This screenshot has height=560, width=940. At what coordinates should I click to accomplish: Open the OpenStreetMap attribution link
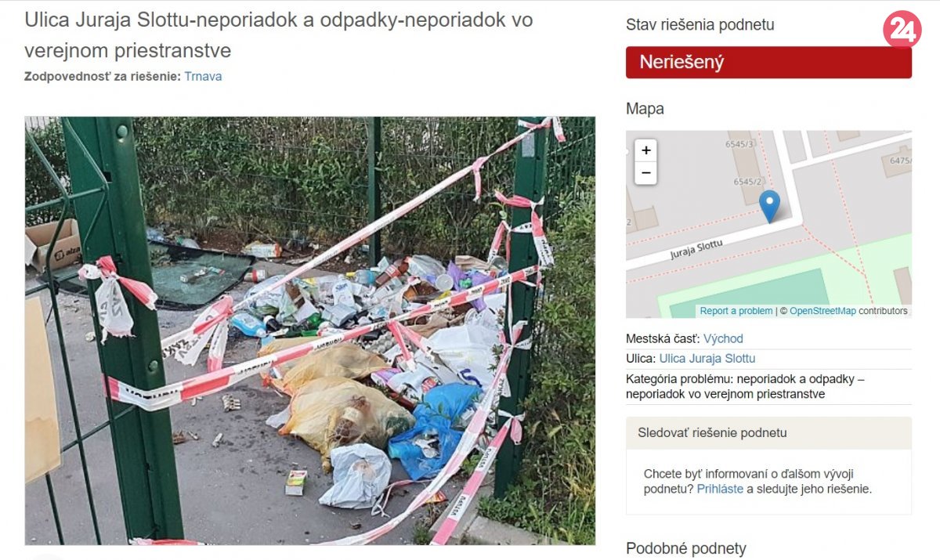pos(822,311)
